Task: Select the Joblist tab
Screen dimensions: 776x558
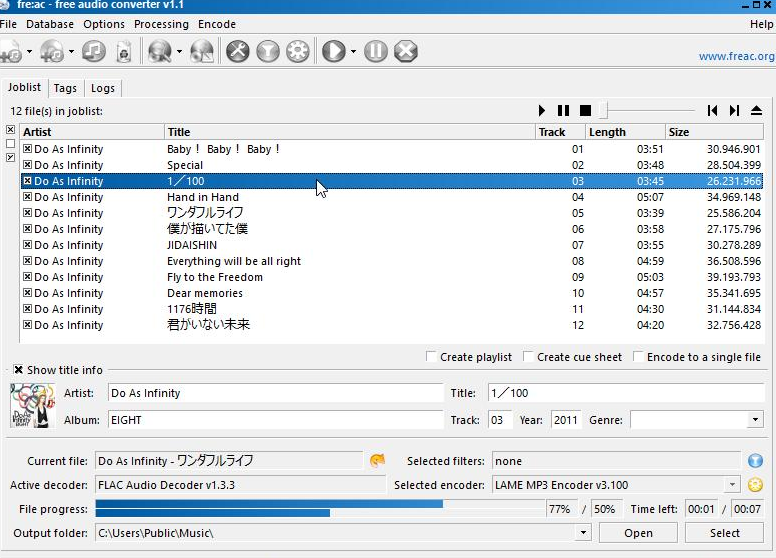Action: click(x=24, y=87)
